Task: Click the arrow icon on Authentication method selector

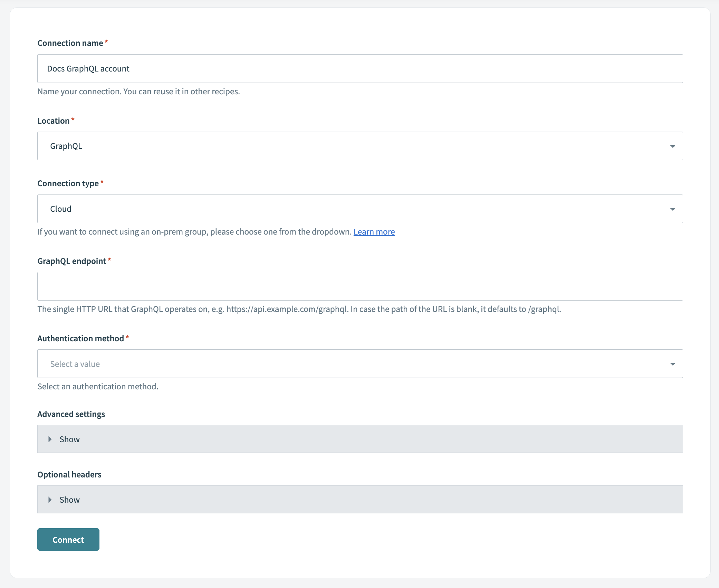Action: (673, 363)
